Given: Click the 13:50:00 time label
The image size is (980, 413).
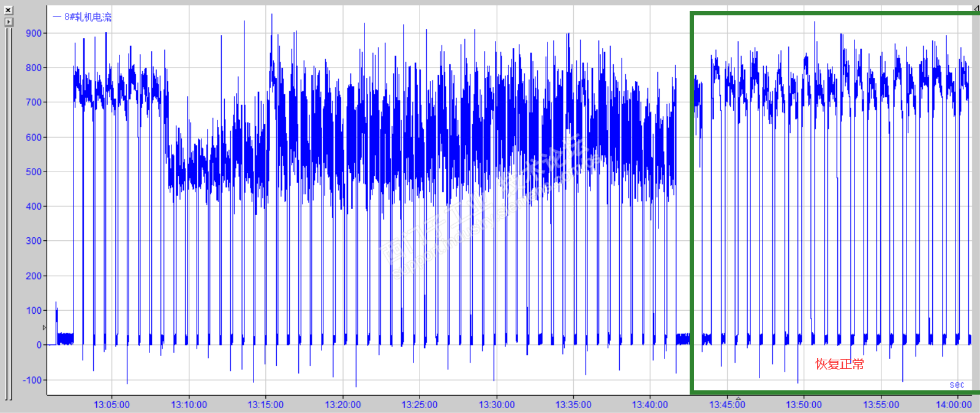Looking at the screenshot, I should coord(804,405).
